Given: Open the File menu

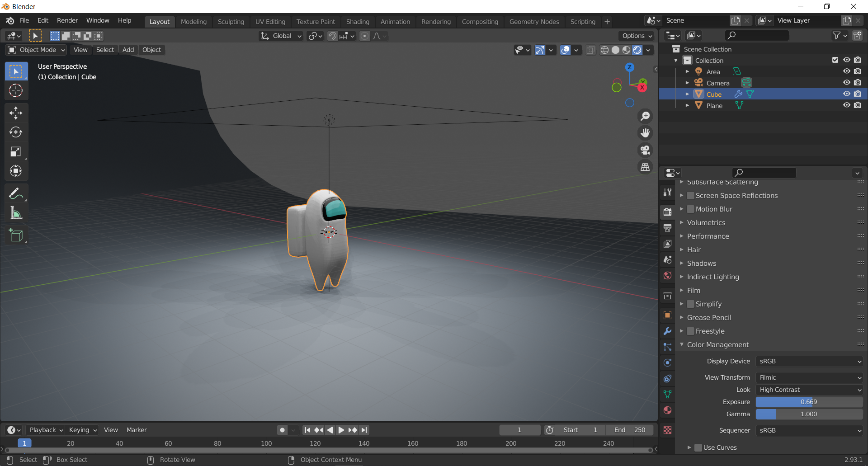Looking at the screenshot, I should pos(24,21).
